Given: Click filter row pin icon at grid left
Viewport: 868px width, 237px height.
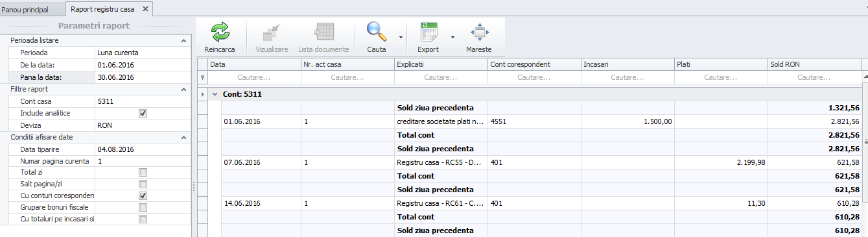Looking at the screenshot, I should pos(202,77).
